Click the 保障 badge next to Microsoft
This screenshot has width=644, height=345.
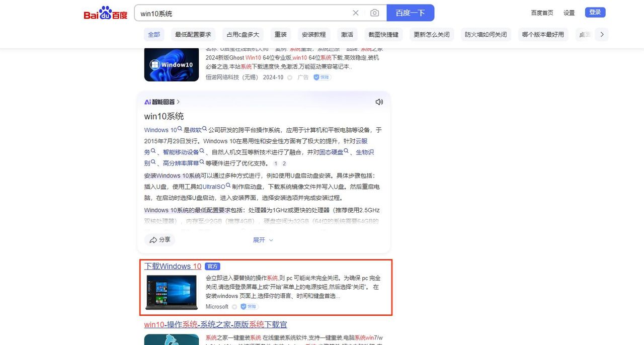[x=249, y=306]
